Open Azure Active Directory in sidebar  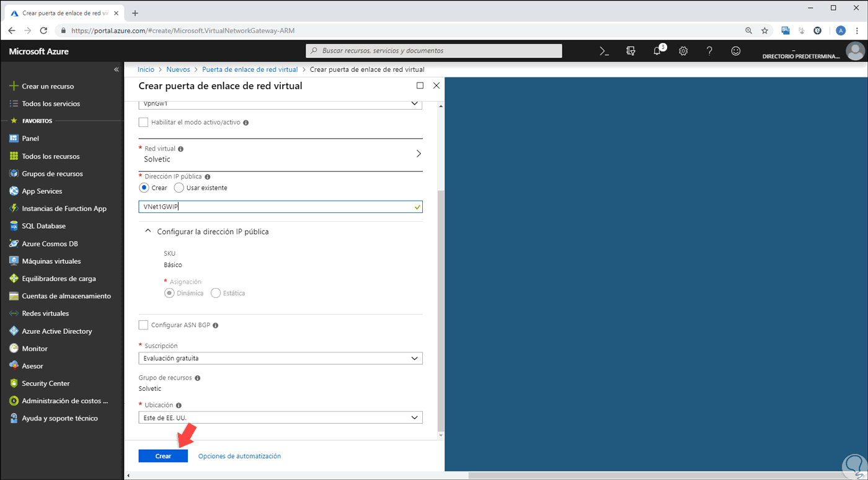(57, 331)
